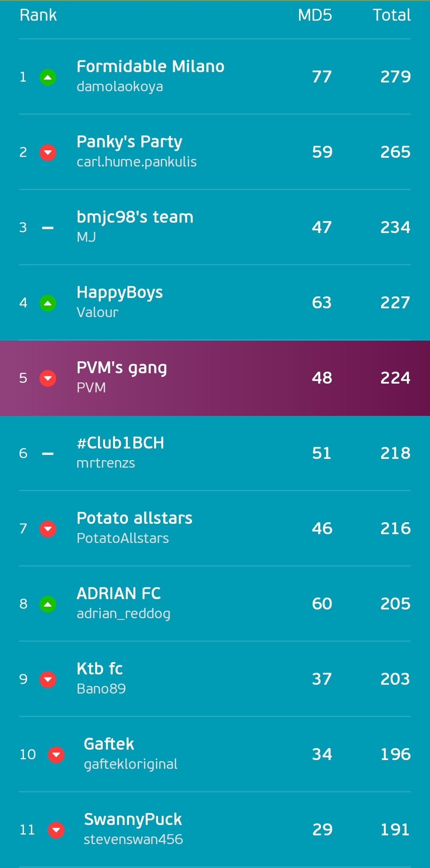
Task: Select SwannyPuck total score 191
Action: tap(395, 830)
